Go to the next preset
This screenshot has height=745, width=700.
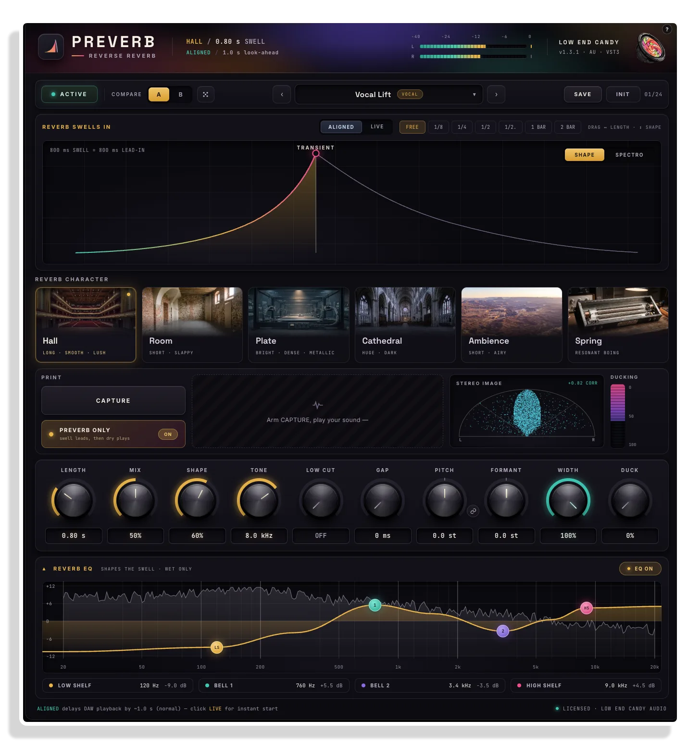[x=496, y=94]
